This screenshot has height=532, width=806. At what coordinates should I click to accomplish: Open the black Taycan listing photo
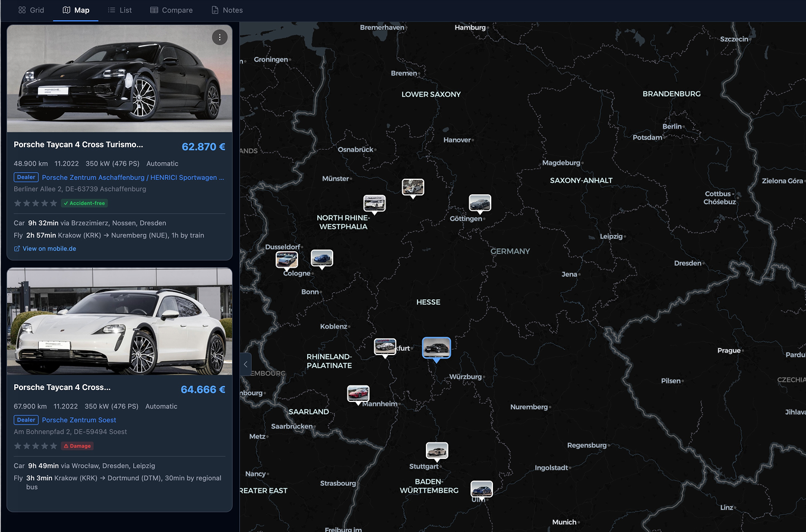tap(119, 78)
